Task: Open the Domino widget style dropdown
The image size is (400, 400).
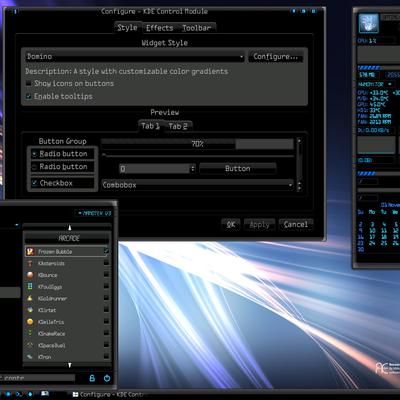Action: coord(135,57)
